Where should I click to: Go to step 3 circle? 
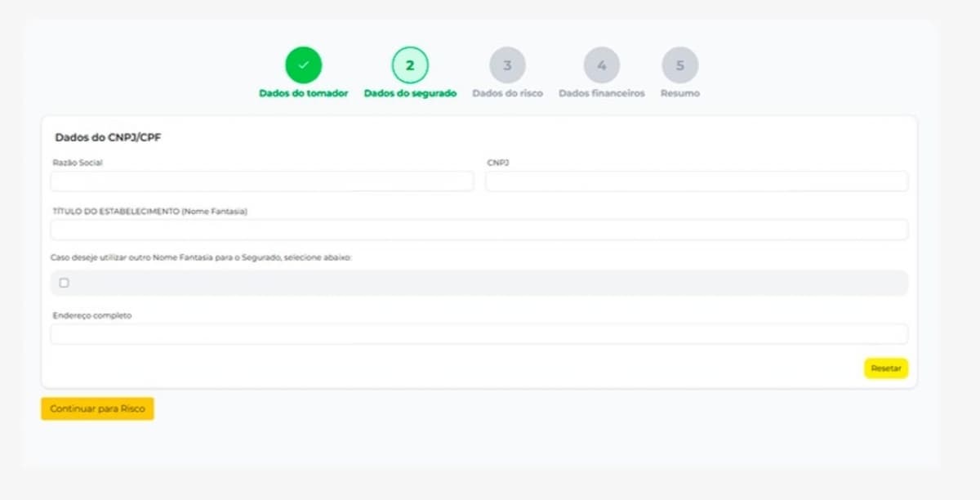507,65
